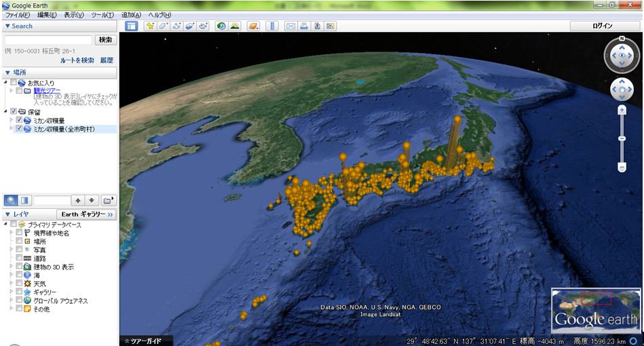The height and width of the screenshot is (346, 644).
Task: Expand the 境界線や地名 layer node
Action: pyautogui.click(x=12, y=232)
